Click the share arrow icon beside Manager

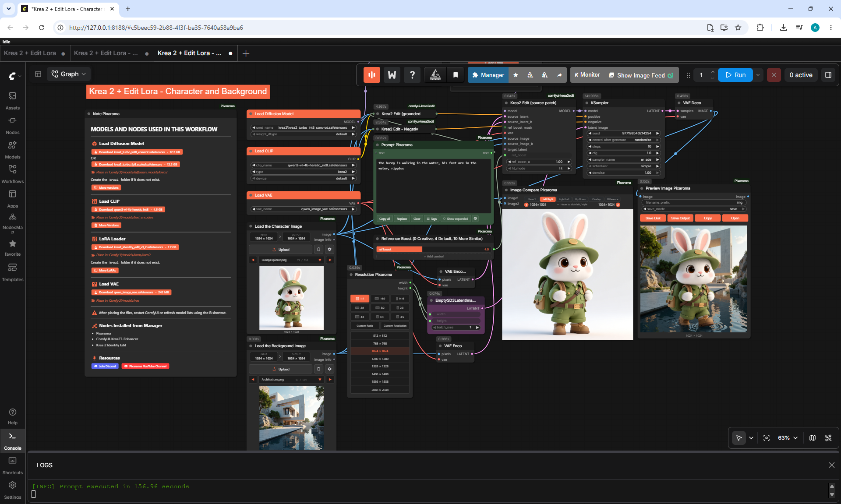coord(559,75)
